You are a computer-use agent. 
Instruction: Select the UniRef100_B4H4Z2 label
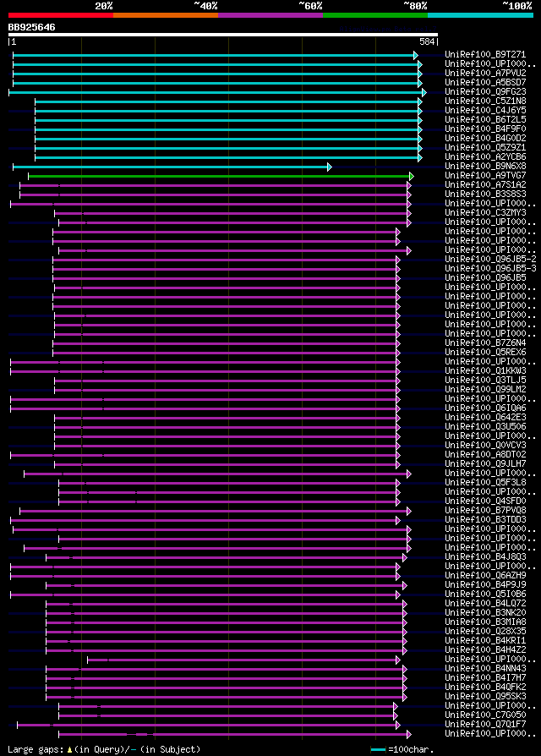(x=485, y=649)
